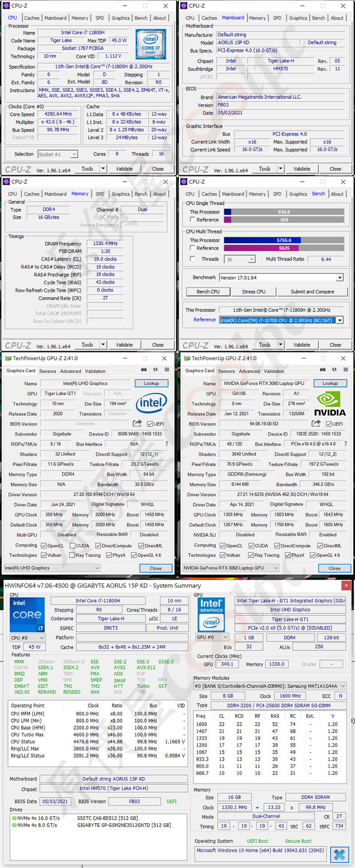Toggle CPU Single Thread Reference checkbox in Bench
355x868 pixels.
coord(193,219)
